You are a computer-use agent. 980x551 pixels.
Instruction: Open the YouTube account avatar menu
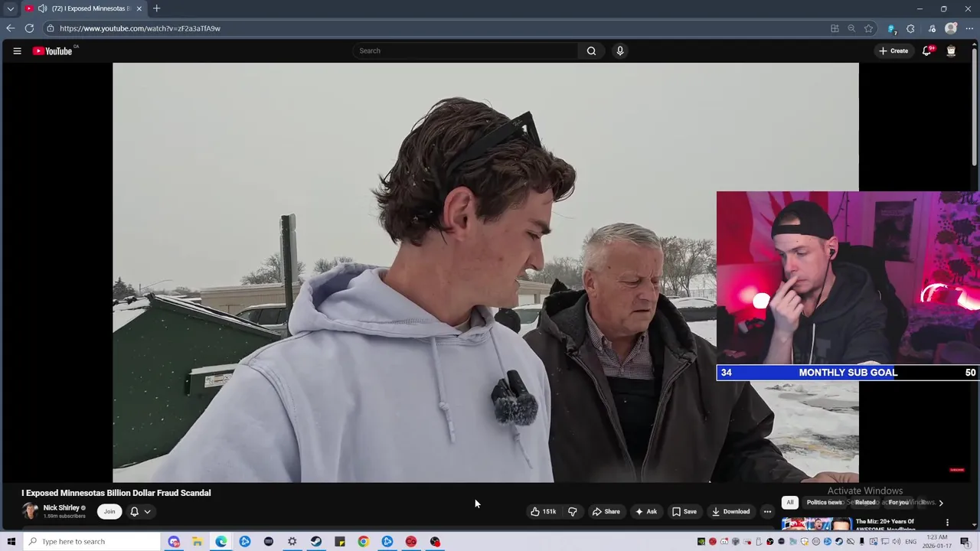[951, 51]
